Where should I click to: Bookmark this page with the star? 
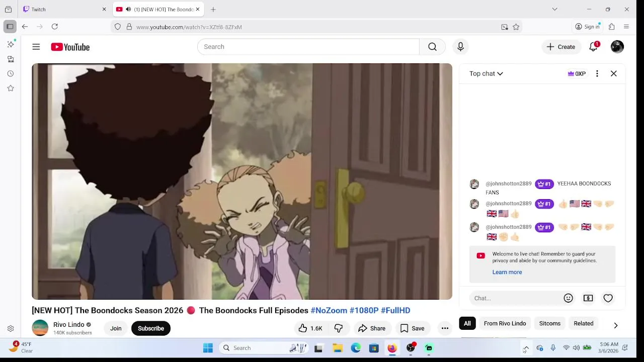point(516,27)
